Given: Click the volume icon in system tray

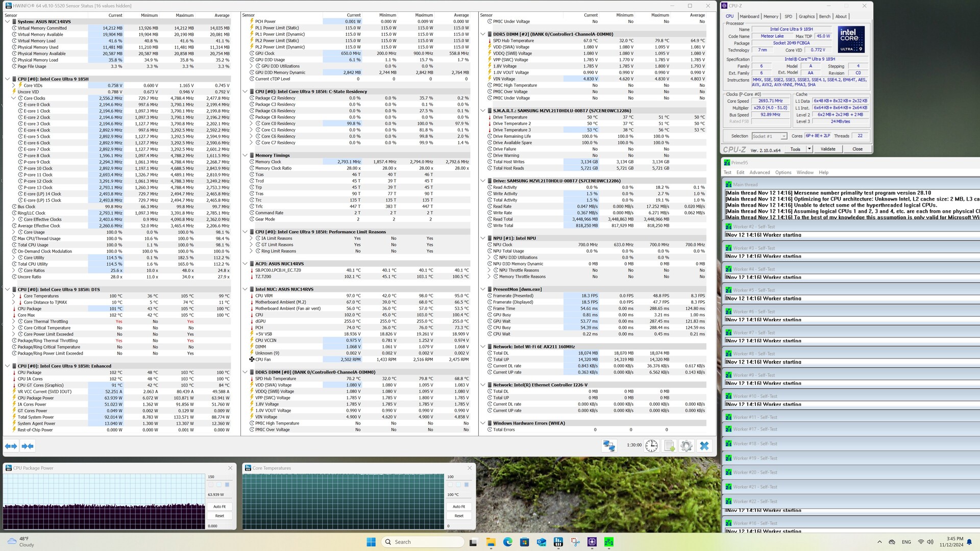Looking at the screenshot, I should point(930,542).
